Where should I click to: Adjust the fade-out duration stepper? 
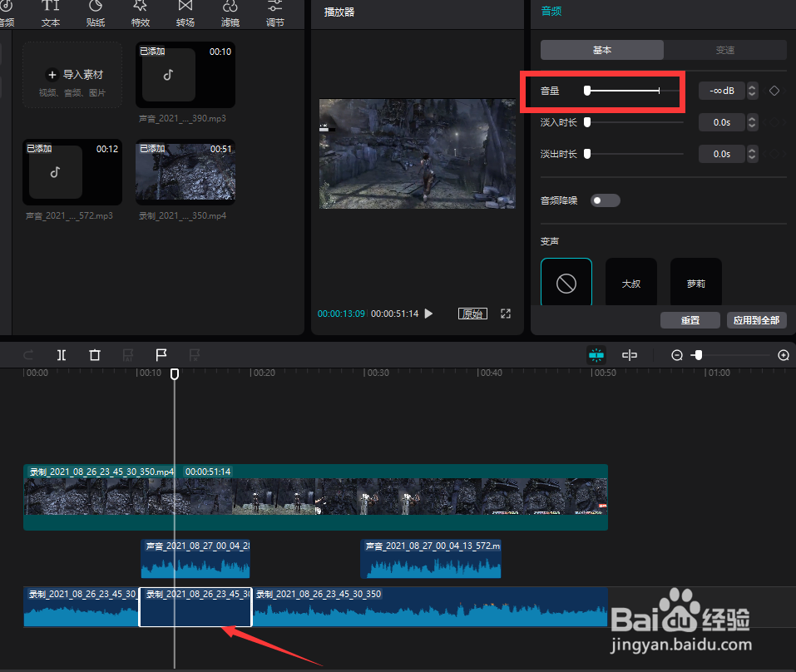click(x=753, y=154)
